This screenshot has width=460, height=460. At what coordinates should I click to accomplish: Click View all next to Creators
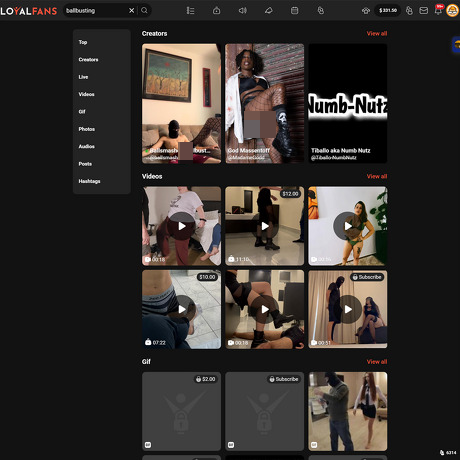point(377,33)
